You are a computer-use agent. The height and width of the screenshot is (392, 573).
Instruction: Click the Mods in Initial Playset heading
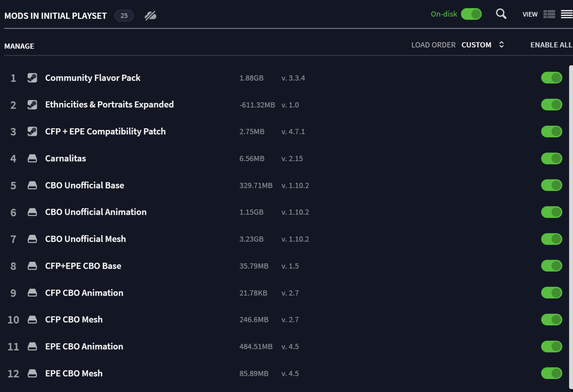tap(56, 16)
